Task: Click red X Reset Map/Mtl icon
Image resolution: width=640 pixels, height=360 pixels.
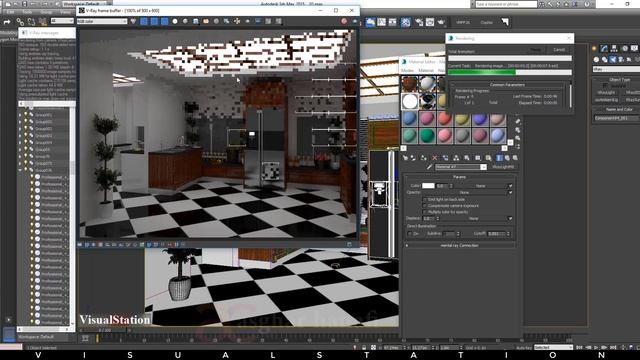Action: (434, 158)
